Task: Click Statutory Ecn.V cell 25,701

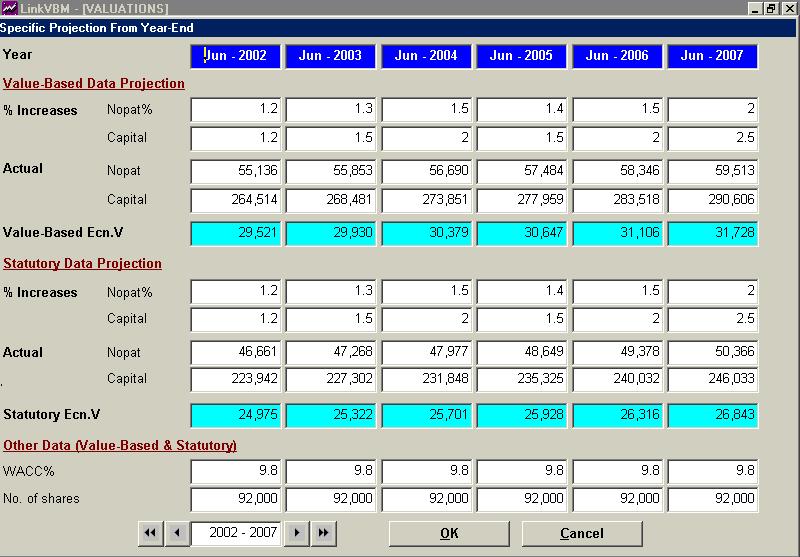Action: [426, 415]
